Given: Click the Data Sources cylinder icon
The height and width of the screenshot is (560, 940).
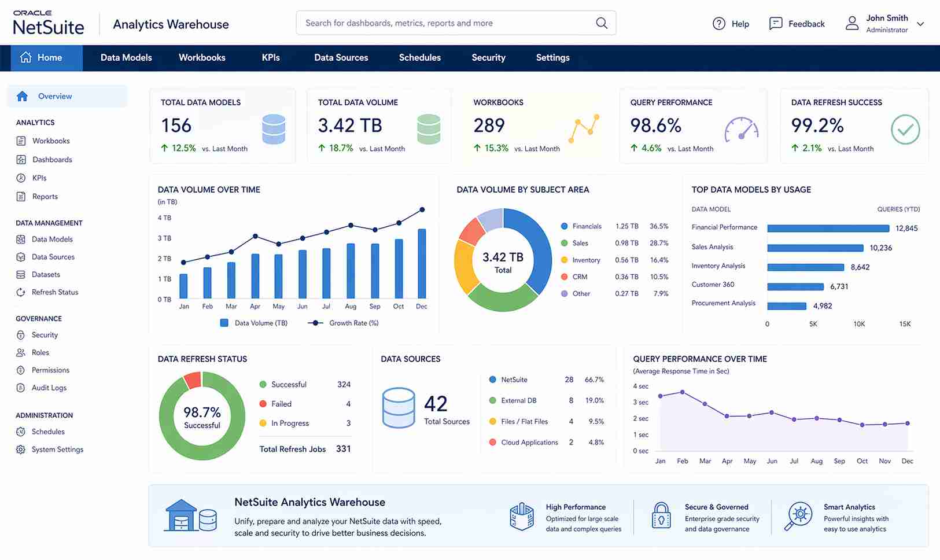Looking at the screenshot, I should (x=399, y=408).
